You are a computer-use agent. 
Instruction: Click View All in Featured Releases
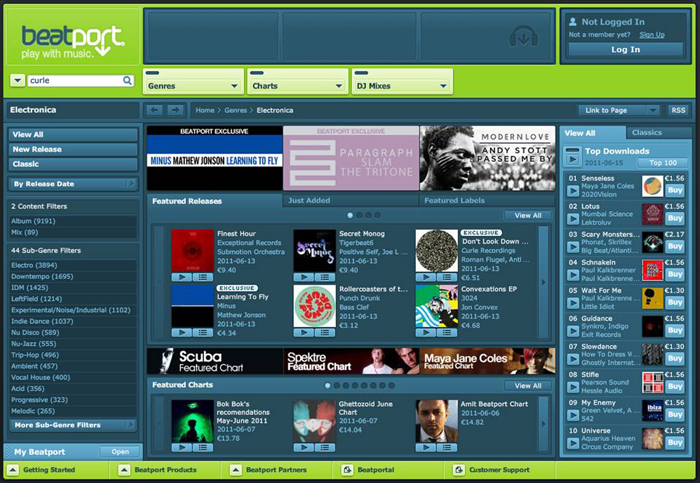coord(528,216)
